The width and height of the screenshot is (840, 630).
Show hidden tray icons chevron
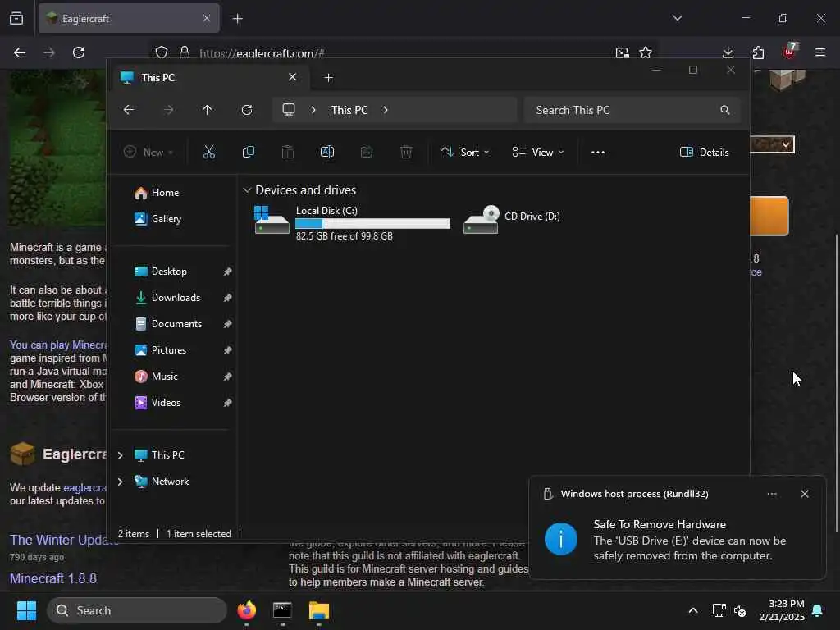[692, 610]
